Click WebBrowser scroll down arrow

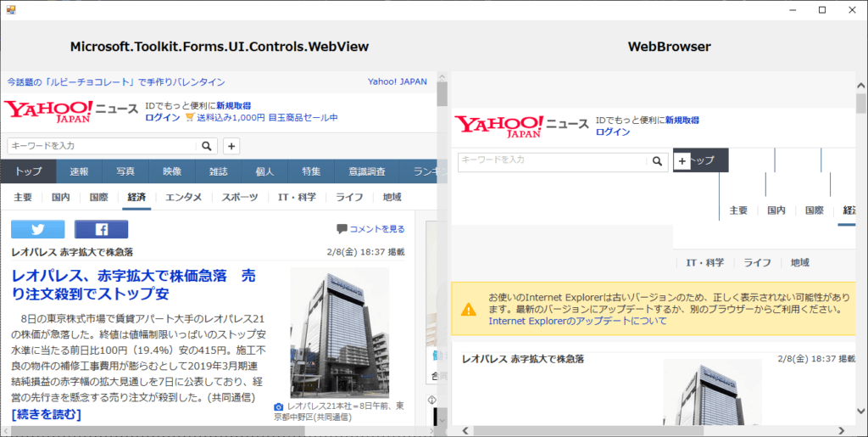(x=861, y=411)
